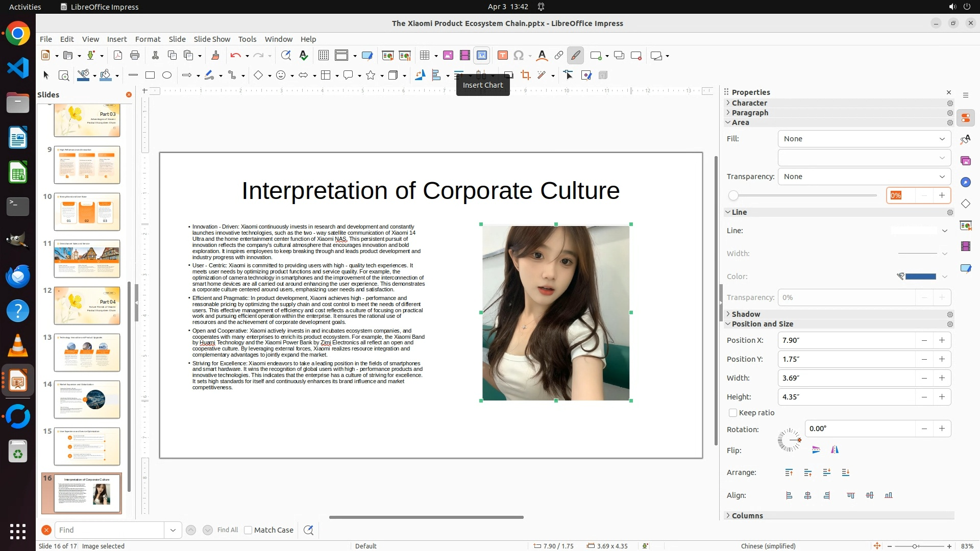Click the Find All button

pyautogui.click(x=227, y=530)
